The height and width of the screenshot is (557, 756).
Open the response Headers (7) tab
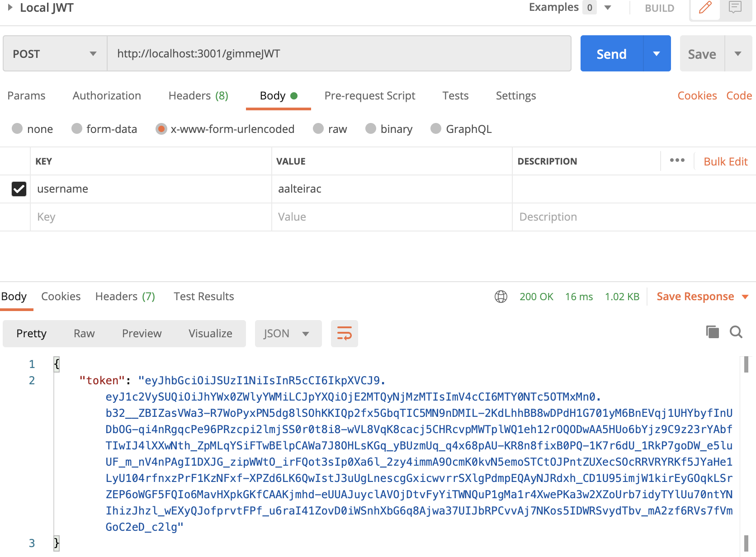(x=125, y=296)
